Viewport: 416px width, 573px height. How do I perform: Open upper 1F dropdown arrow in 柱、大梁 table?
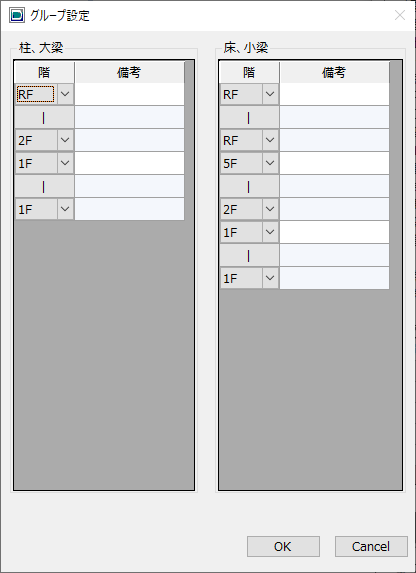[65, 163]
